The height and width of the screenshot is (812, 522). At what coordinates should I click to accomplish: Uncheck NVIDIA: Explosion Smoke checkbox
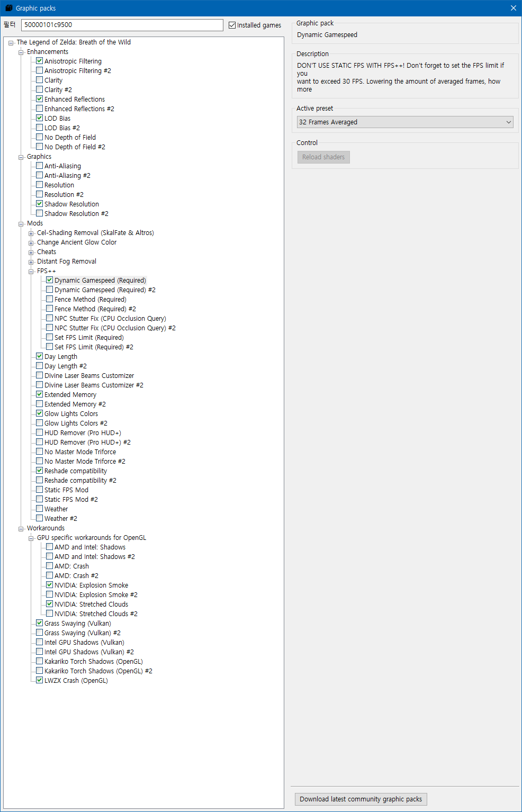[49, 585]
